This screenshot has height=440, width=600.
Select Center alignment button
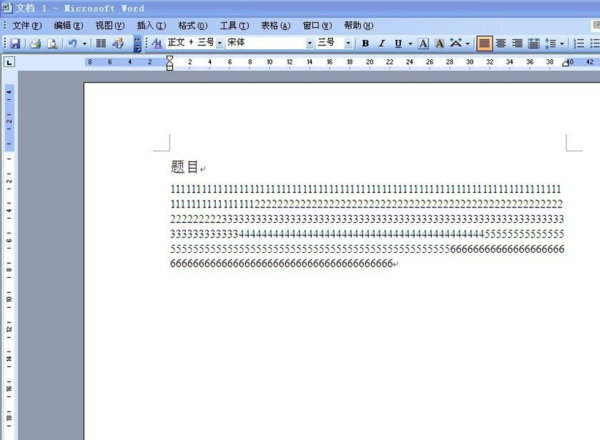coord(501,43)
